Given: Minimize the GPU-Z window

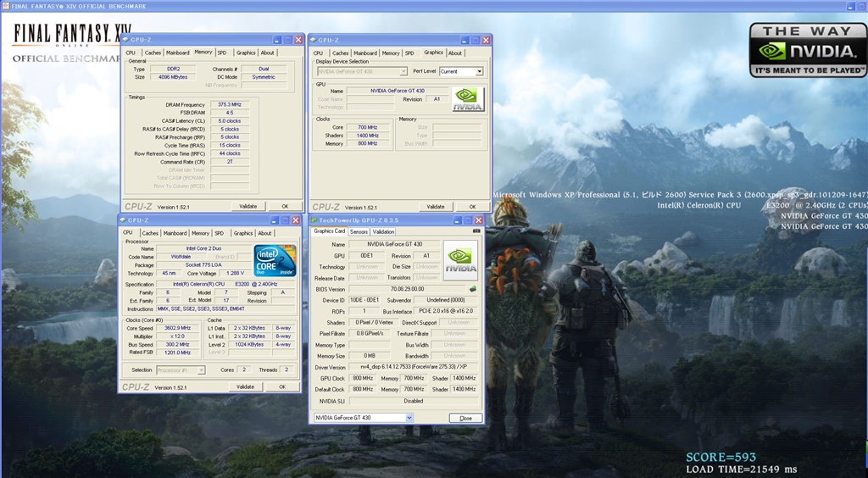Looking at the screenshot, I should pyautogui.click(x=458, y=220).
